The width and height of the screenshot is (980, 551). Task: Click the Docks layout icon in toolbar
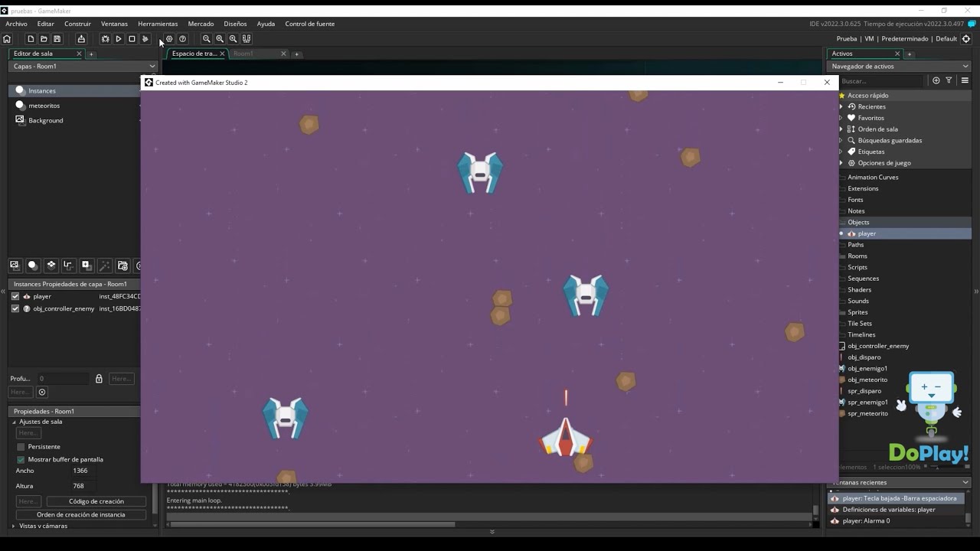coord(247,39)
